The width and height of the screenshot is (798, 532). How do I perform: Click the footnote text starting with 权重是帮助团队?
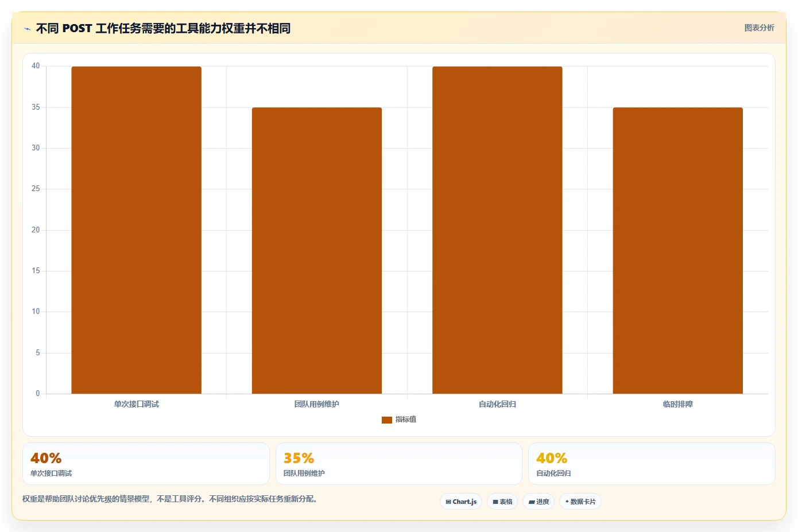[169, 499]
